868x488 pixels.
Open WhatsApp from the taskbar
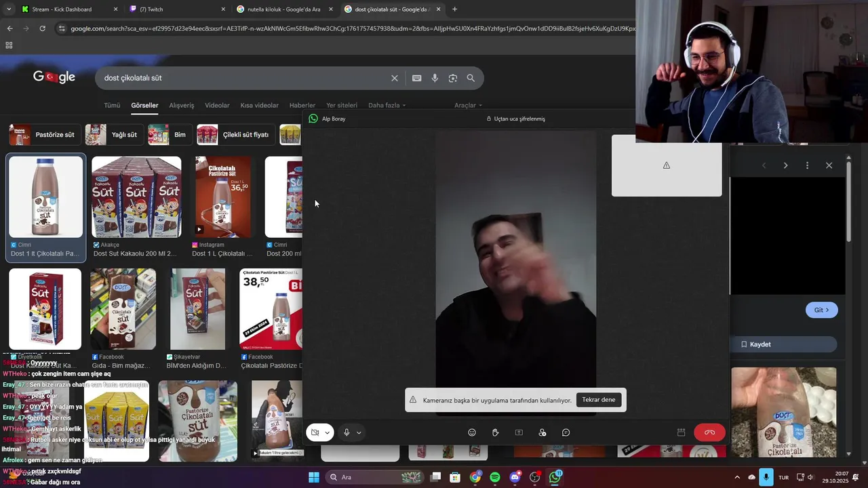coord(555,477)
